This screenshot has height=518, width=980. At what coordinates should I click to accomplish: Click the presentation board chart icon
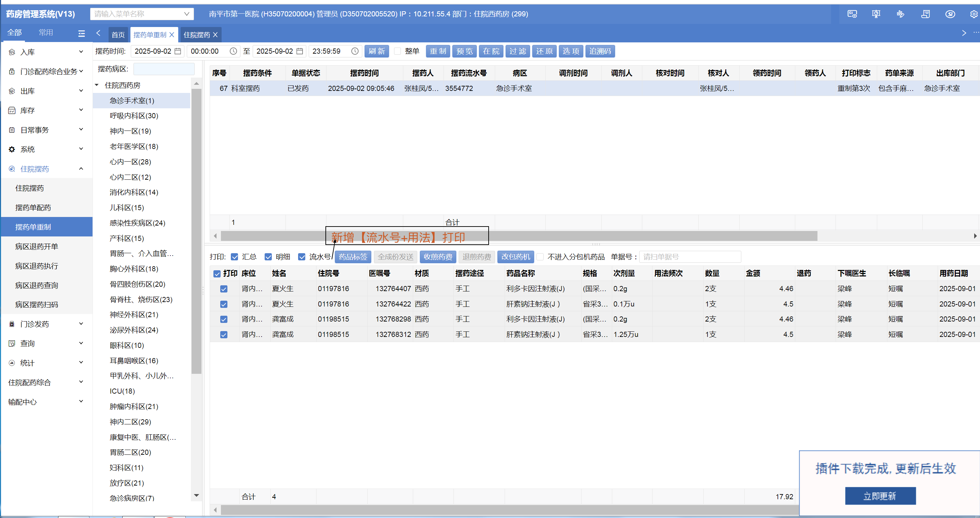pos(876,14)
